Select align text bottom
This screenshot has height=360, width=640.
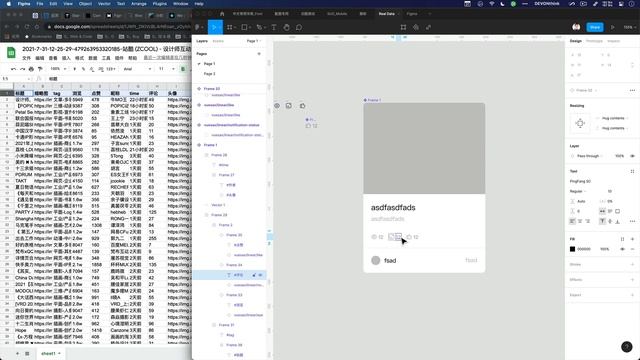point(617,221)
